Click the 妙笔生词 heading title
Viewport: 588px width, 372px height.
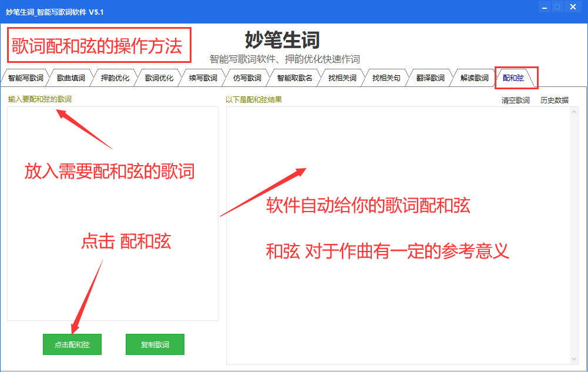[x=283, y=40]
